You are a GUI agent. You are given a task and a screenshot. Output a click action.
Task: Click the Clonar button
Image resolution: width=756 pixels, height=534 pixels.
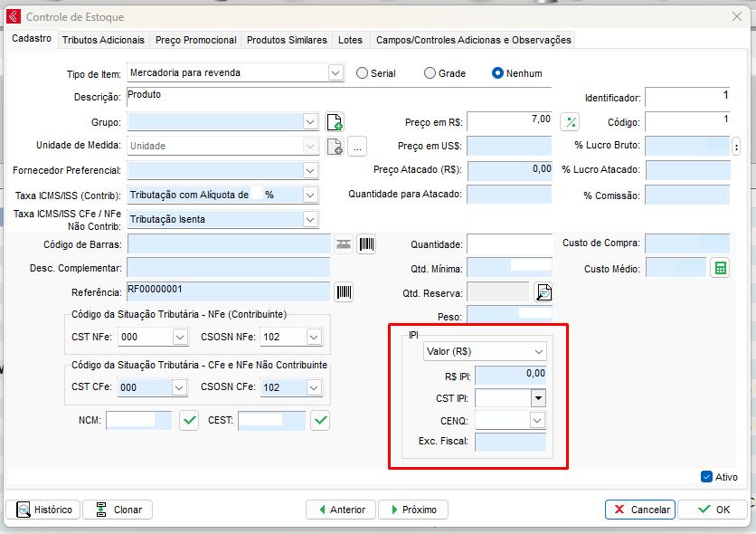click(x=118, y=510)
